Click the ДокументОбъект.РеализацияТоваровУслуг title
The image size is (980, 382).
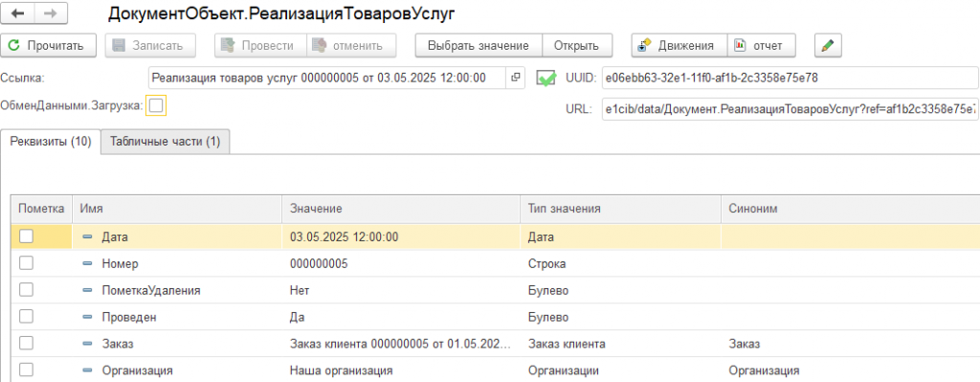tap(281, 14)
